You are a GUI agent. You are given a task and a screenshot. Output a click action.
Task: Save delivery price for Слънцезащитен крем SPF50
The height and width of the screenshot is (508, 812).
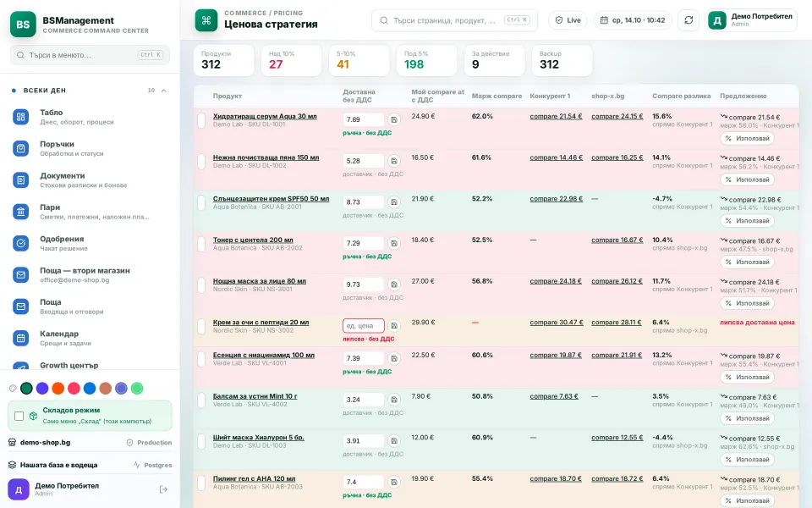[394, 202]
